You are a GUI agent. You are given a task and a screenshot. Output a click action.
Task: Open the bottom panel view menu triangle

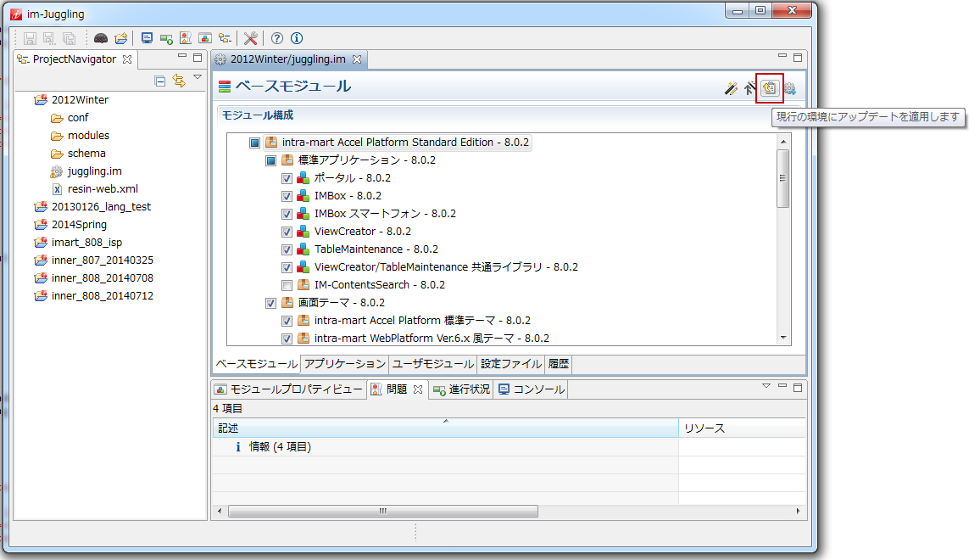point(766,386)
